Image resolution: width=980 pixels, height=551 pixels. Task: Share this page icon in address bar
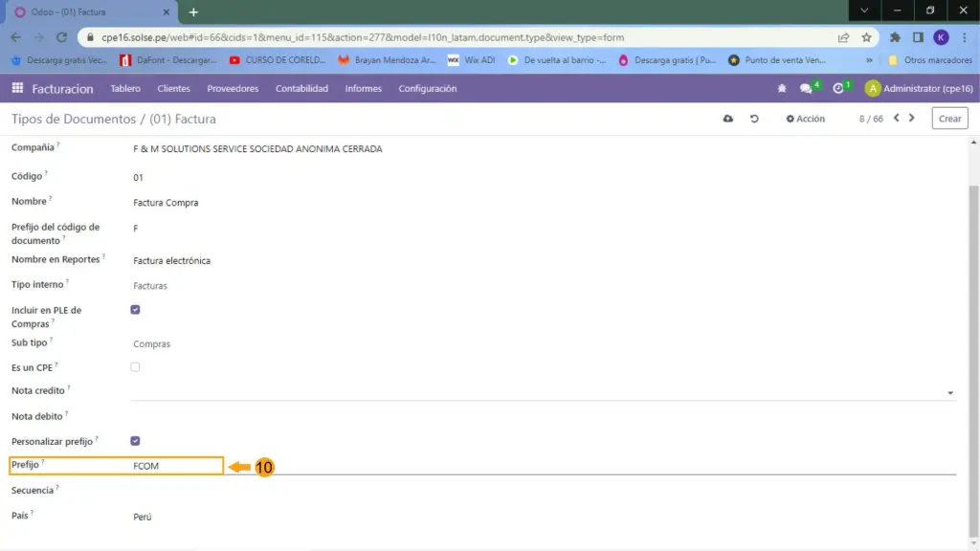pos(844,37)
